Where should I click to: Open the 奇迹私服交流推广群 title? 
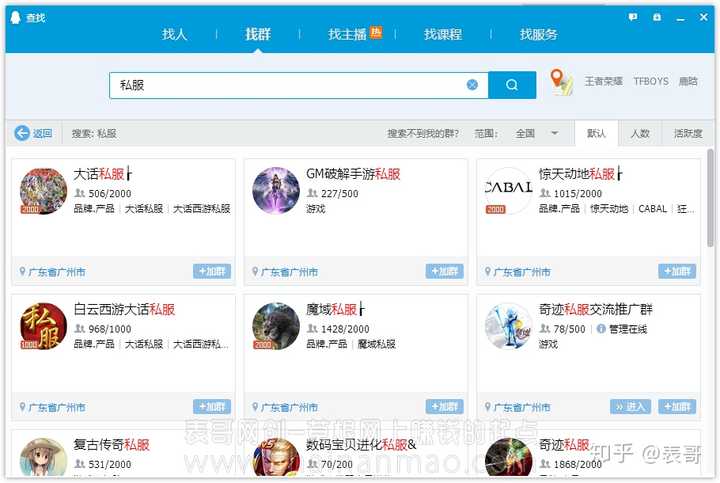click(596, 309)
